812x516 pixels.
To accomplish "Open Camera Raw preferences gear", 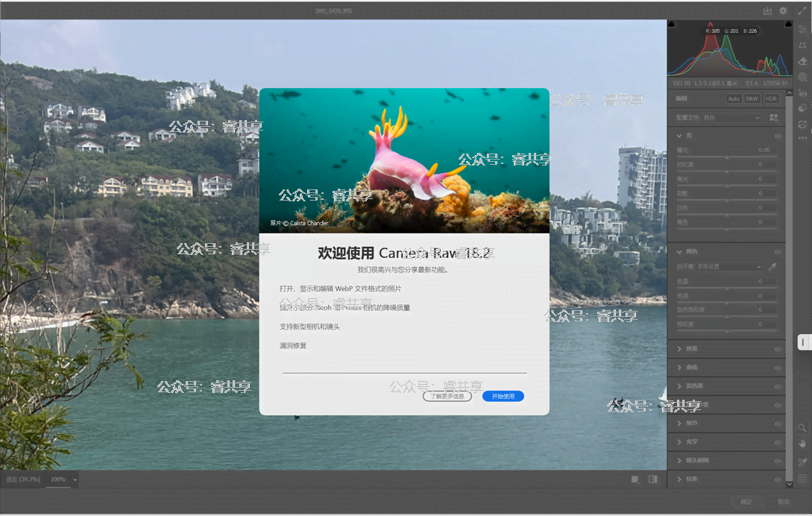I will [x=783, y=11].
